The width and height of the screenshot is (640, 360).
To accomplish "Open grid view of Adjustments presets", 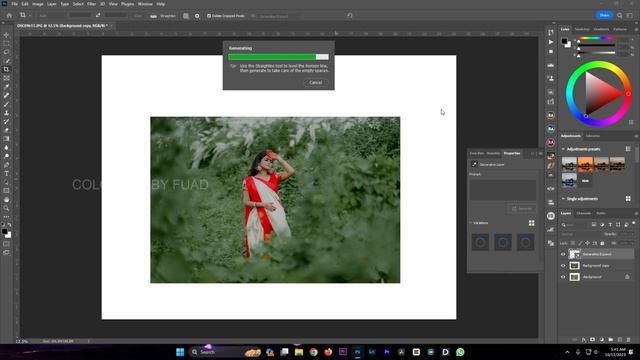I will click(628, 149).
